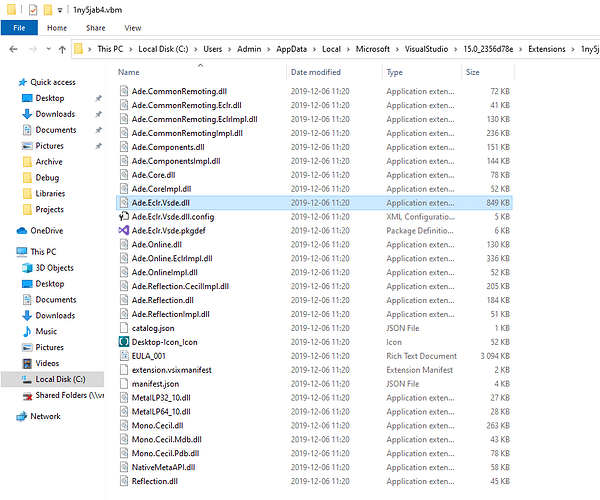Sort by Size column header
The width and height of the screenshot is (600, 500).
pos(473,72)
